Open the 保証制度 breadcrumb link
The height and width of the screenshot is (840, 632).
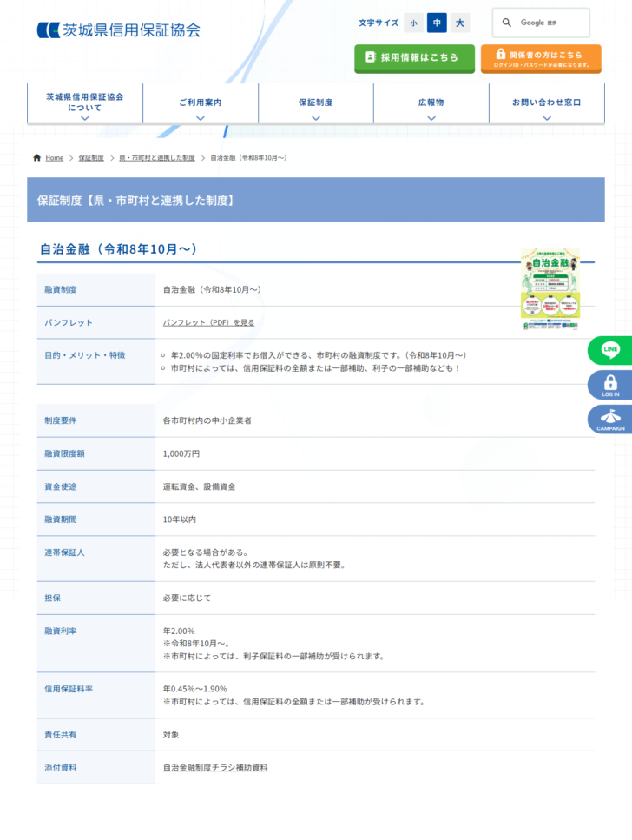(91, 157)
